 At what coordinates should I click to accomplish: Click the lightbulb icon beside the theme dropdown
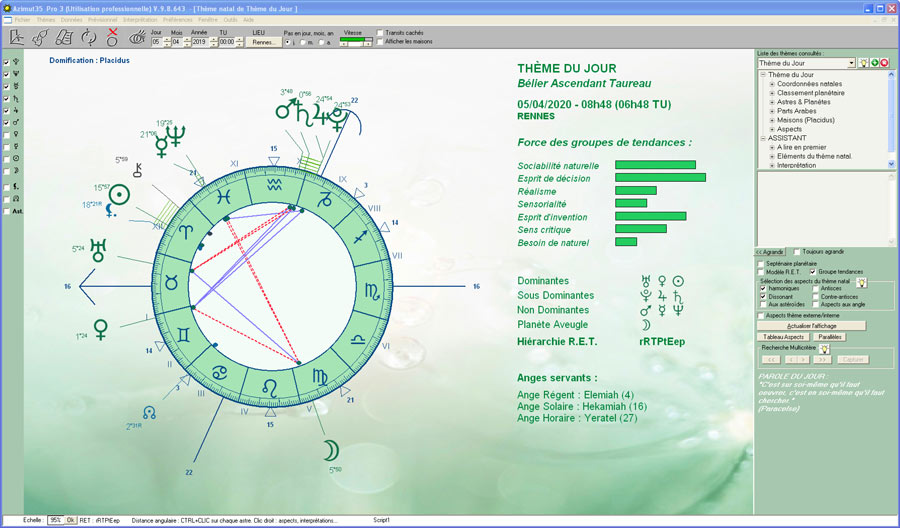tap(862, 63)
